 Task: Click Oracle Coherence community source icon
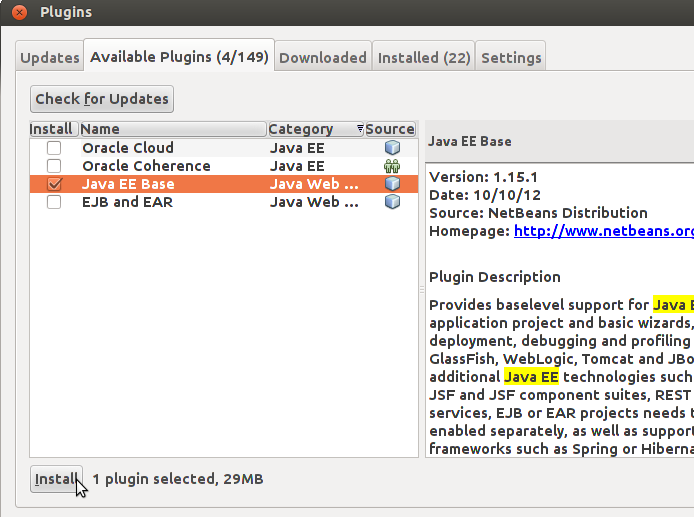(392, 166)
